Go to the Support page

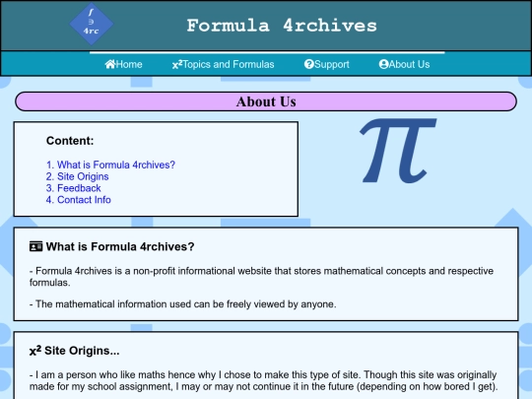pos(327,64)
